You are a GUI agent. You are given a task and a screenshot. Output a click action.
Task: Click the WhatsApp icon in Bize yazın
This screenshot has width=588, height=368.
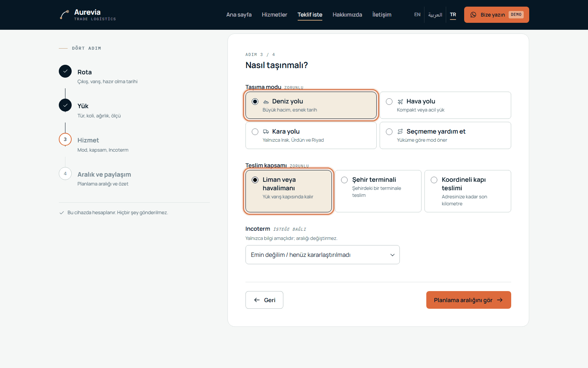pyautogui.click(x=473, y=15)
